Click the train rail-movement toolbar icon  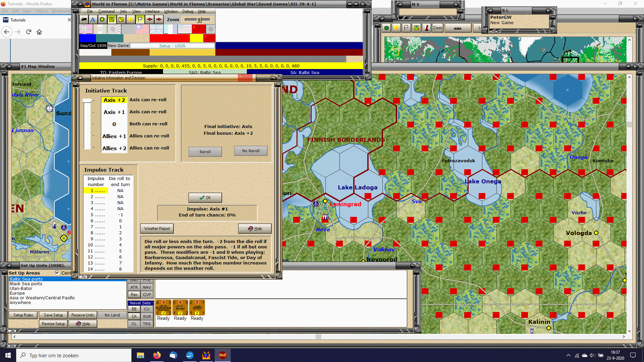pyautogui.click(x=84, y=19)
